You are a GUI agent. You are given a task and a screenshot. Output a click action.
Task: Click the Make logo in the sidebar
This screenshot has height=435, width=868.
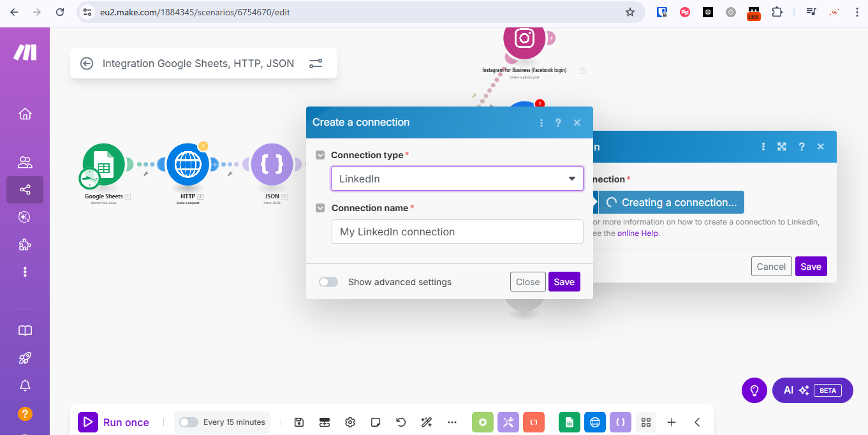tap(25, 52)
